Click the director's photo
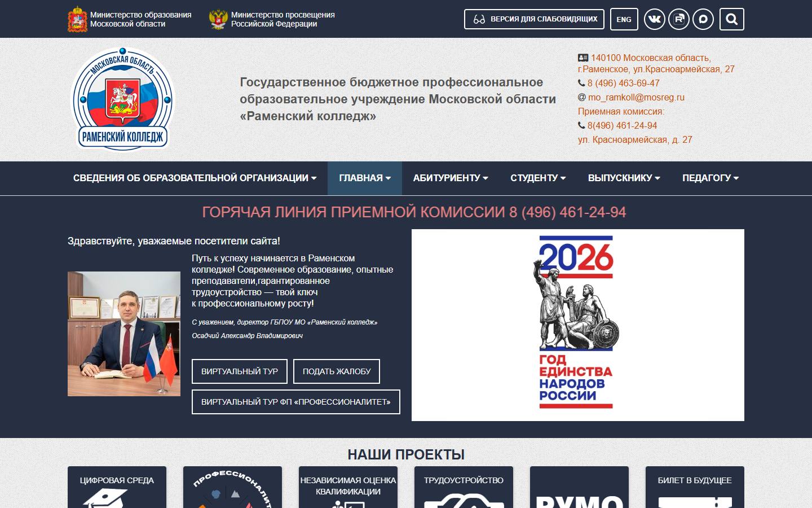Screen dimensions: 812x508 click(124, 334)
